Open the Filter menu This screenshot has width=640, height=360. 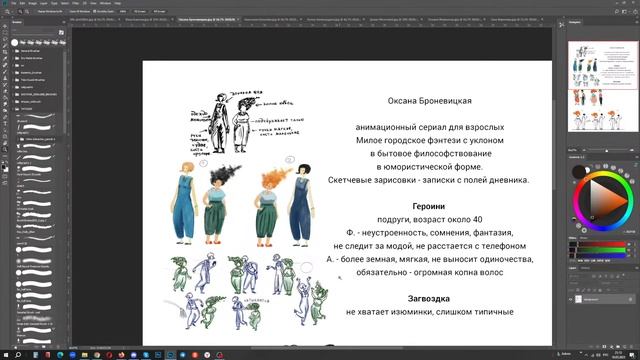click(76, 3)
